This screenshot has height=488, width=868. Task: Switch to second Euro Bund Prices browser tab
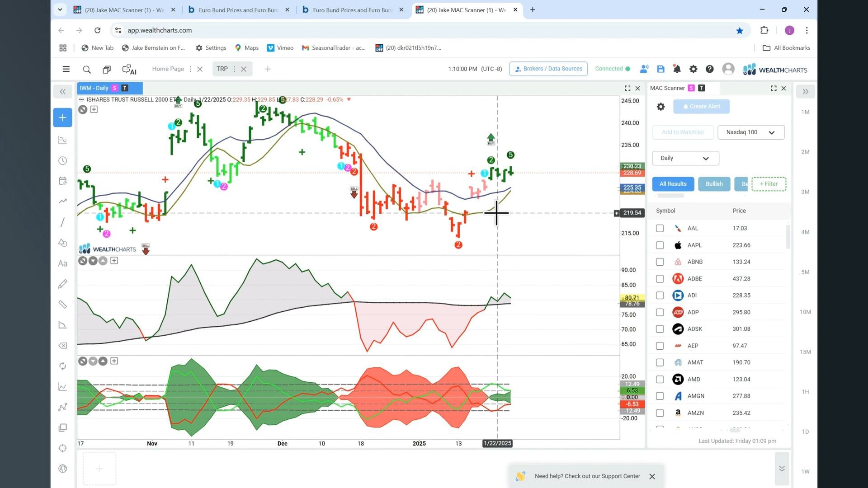(x=353, y=9)
